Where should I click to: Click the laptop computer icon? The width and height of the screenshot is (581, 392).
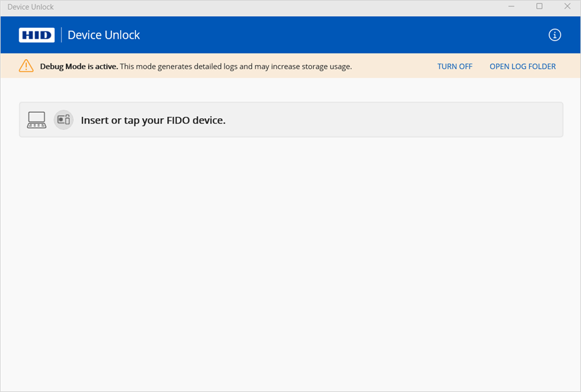[37, 120]
